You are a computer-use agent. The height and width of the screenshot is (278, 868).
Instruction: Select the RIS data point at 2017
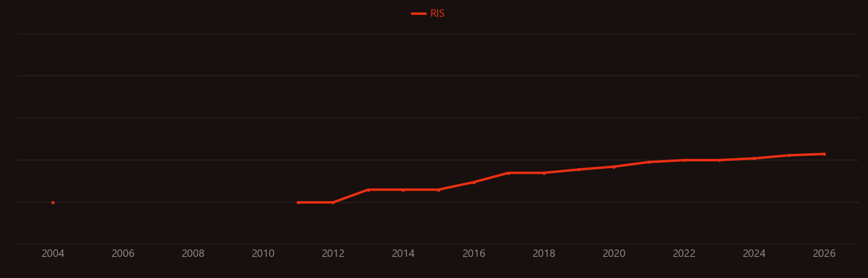(x=508, y=173)
